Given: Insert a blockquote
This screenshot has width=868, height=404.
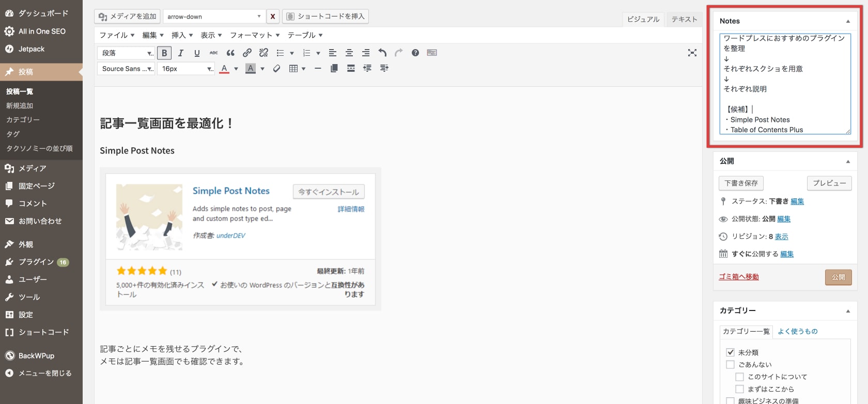Looking at the screenshot, I should [x=230, y=53].
